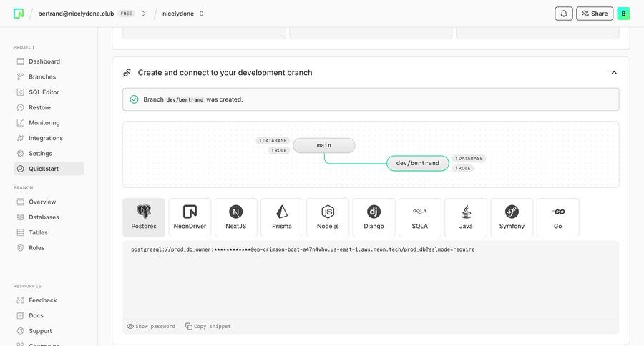The width and height of the screenshot is (644, 346).
Task: Go to Monitoring in sidebar
Action: tap(44, 123)
